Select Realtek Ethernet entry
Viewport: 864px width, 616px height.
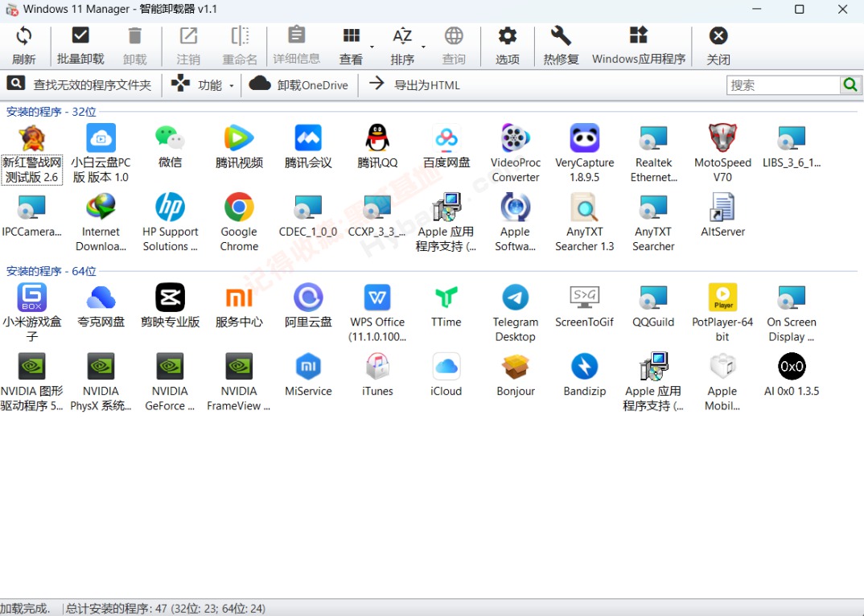653,154
